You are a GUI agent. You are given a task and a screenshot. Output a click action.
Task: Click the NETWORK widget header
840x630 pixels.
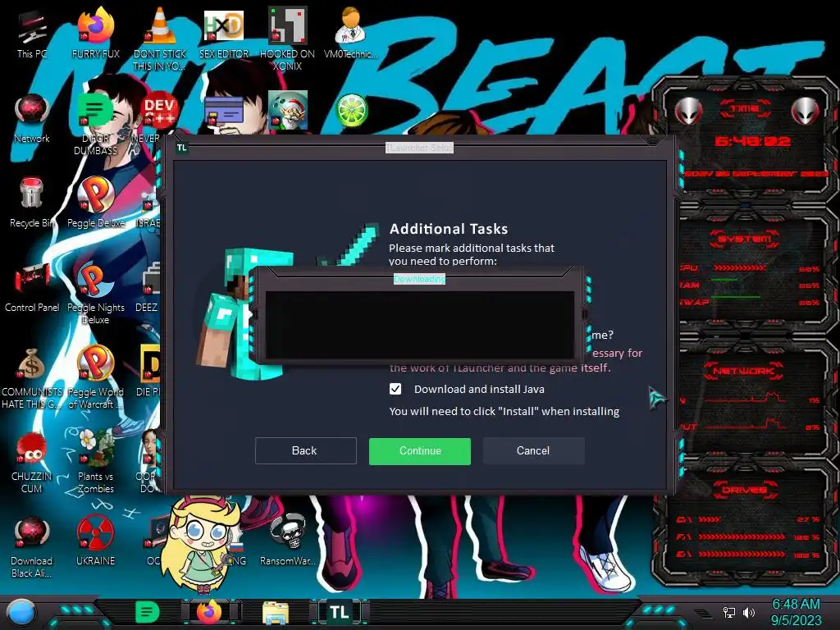tap(743, 371)
